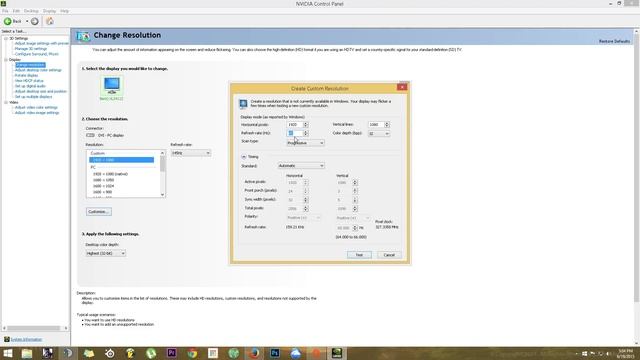The height and width of the screenshot is (360, 640).
Task: Open Set up multiple displays task
Action: [x=33, y=97]
